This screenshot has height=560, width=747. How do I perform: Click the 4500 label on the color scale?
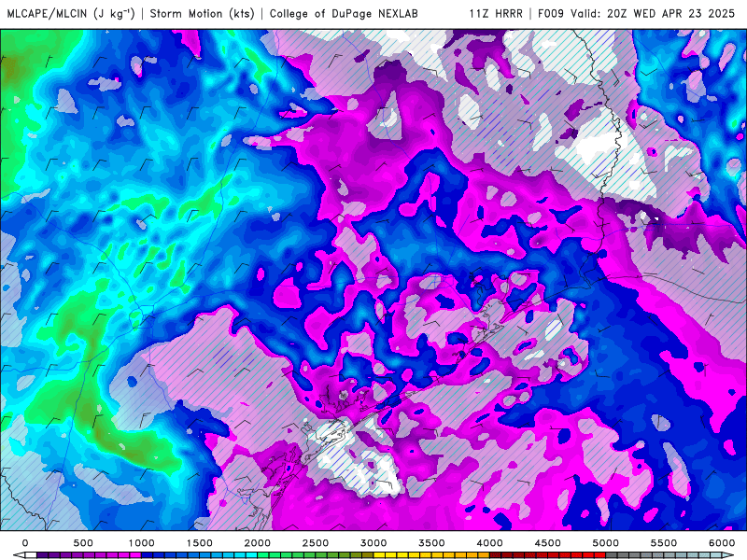548,543
